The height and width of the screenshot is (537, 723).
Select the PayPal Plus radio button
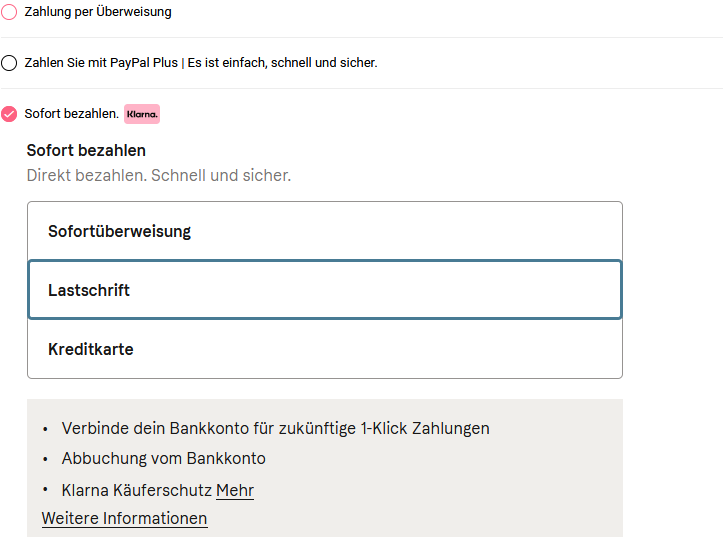tap(9, 63)
